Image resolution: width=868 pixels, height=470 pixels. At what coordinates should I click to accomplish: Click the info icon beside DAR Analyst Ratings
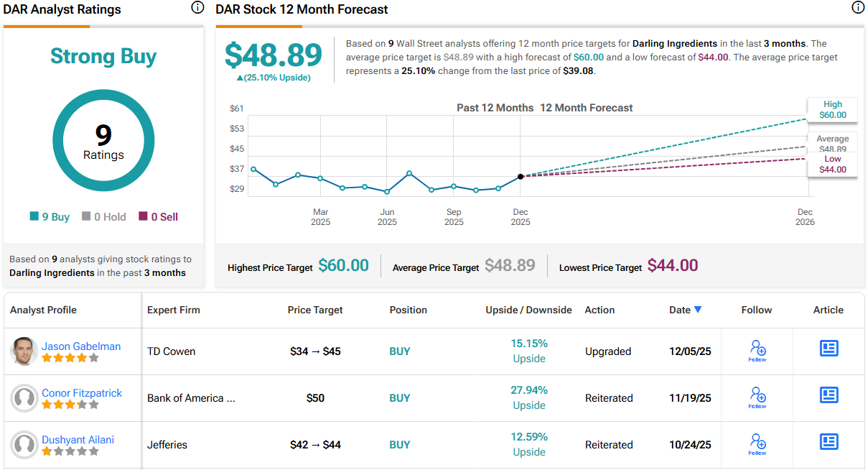(x=197, y=8)
